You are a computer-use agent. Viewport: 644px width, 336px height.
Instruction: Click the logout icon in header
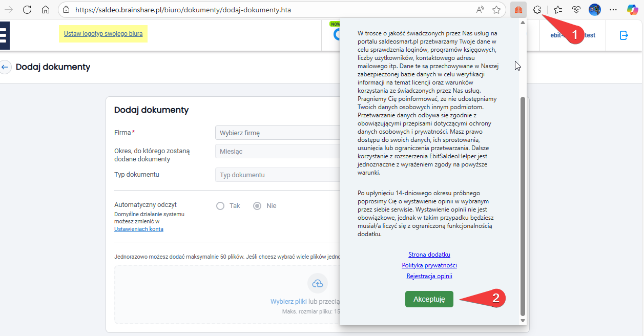pos(624,35)
